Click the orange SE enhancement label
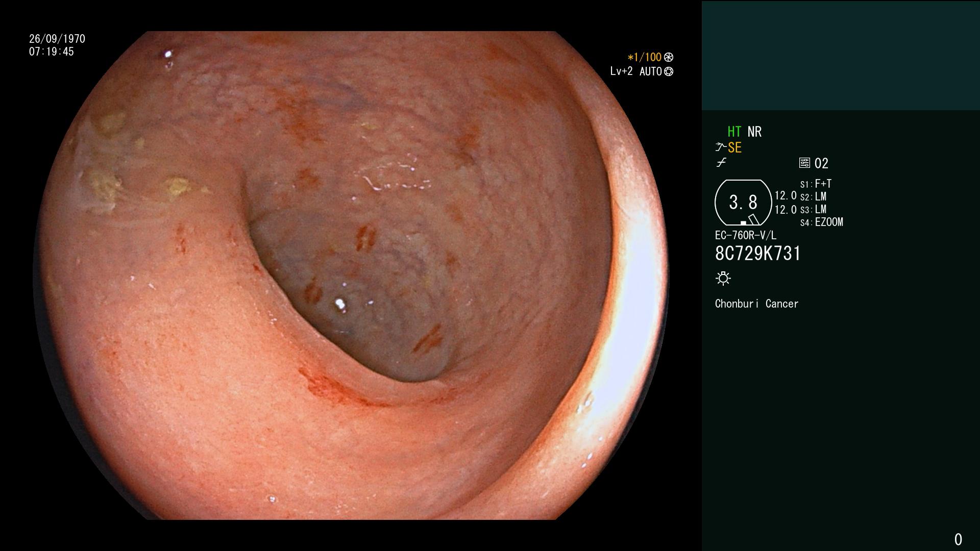Screen dimensions: 980x551 [734, 147]
